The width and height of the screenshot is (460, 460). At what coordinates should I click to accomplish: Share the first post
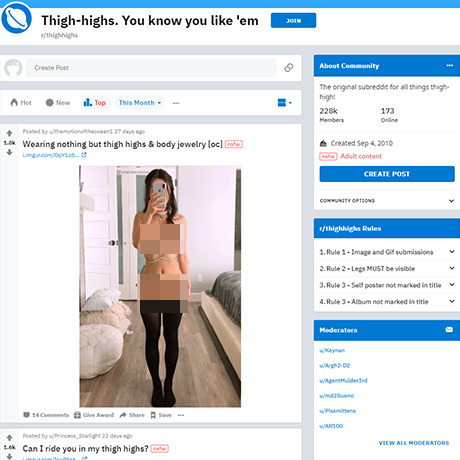132,415
